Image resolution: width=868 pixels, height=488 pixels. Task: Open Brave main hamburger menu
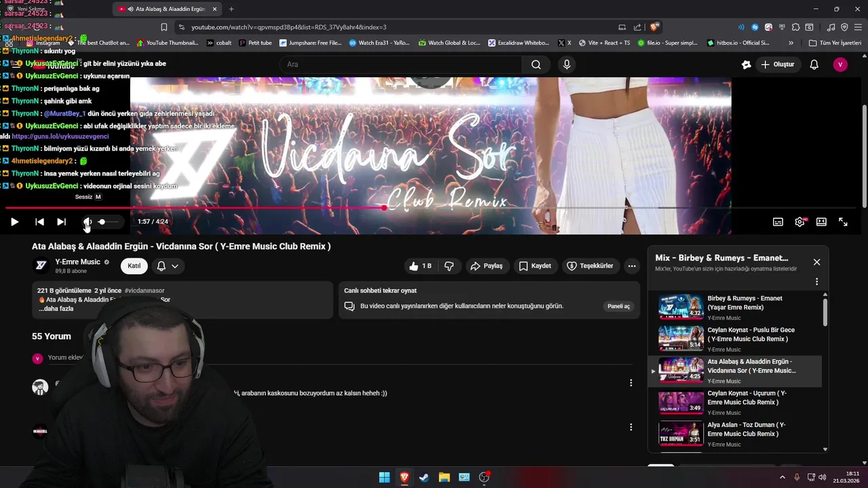click(858, 27)
